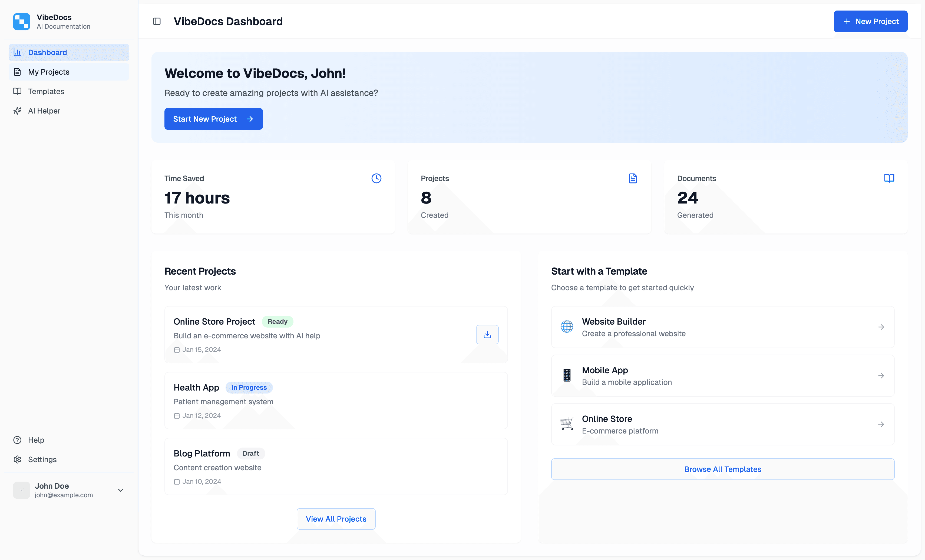Click the Content creation website description

217,468
